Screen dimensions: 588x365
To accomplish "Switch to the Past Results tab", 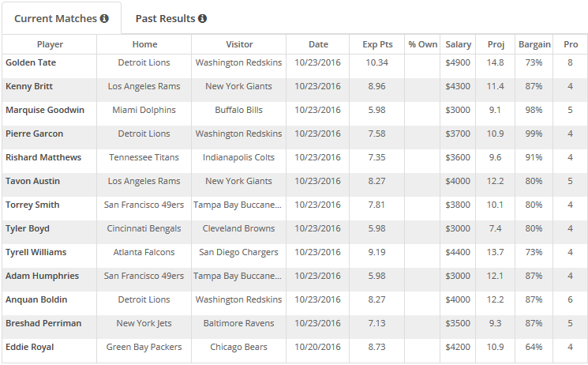I will [x=171, y=18].
